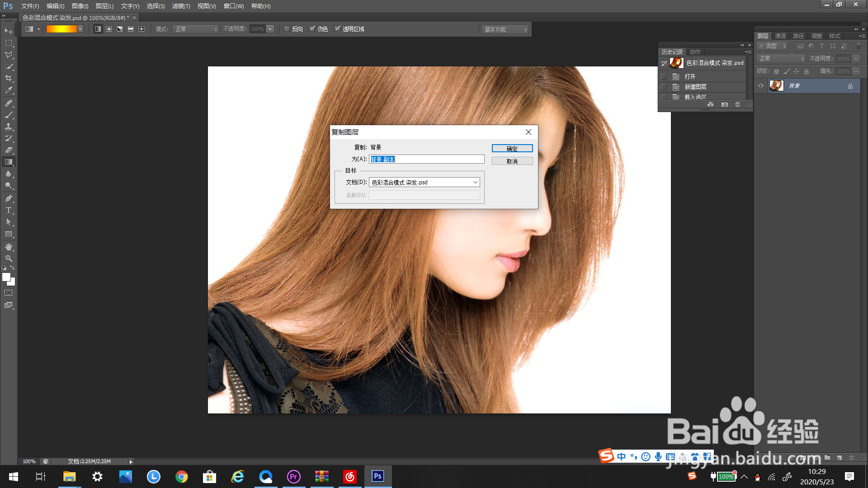Toggle the 仿色 dither checkbox
Screen dimensions: 868x488
pos(312,29)
